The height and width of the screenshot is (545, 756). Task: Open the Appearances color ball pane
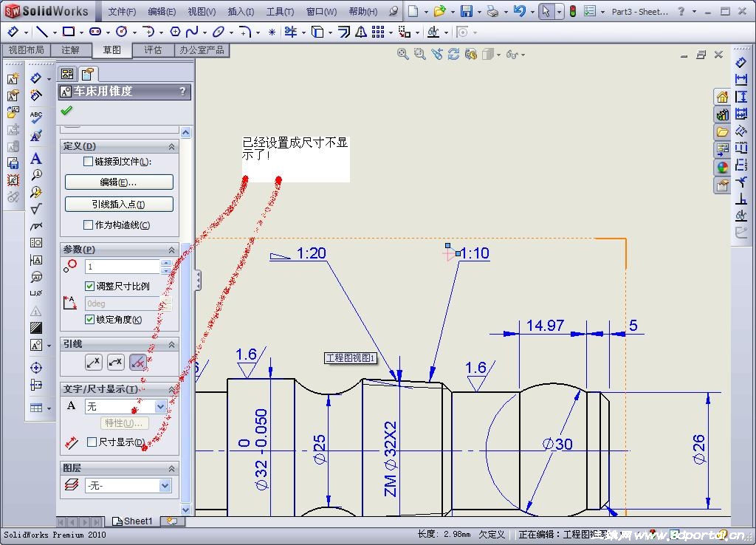[x=722, y=168]
